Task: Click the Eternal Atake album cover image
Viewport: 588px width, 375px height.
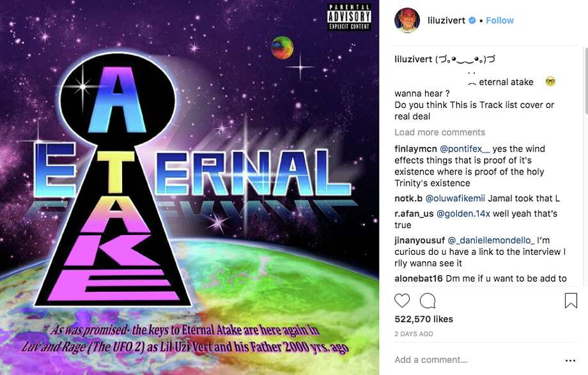Action: [x=189, y=188]
